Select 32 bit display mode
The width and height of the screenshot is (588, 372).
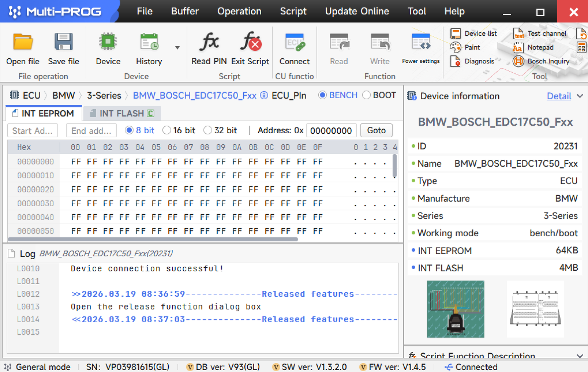(208, 130)
